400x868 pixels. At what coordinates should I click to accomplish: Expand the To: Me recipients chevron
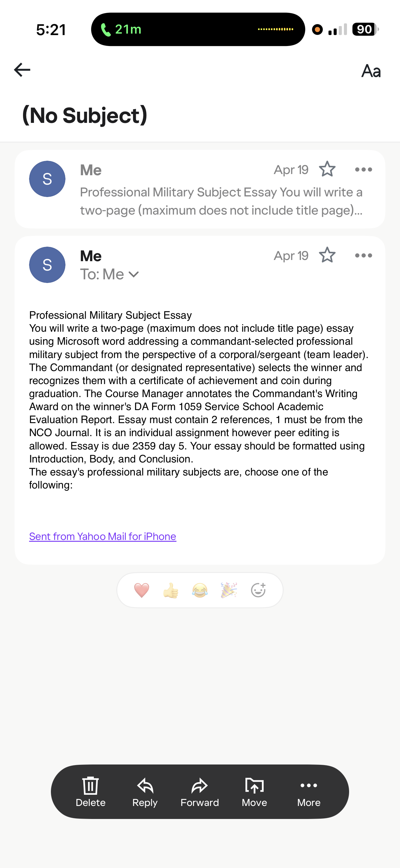[134, 274]
